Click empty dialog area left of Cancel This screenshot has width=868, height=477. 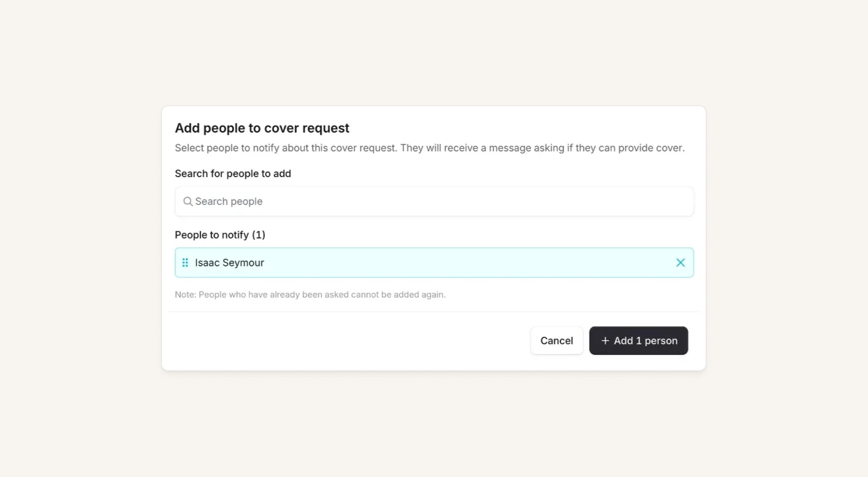tap(347, 341)
